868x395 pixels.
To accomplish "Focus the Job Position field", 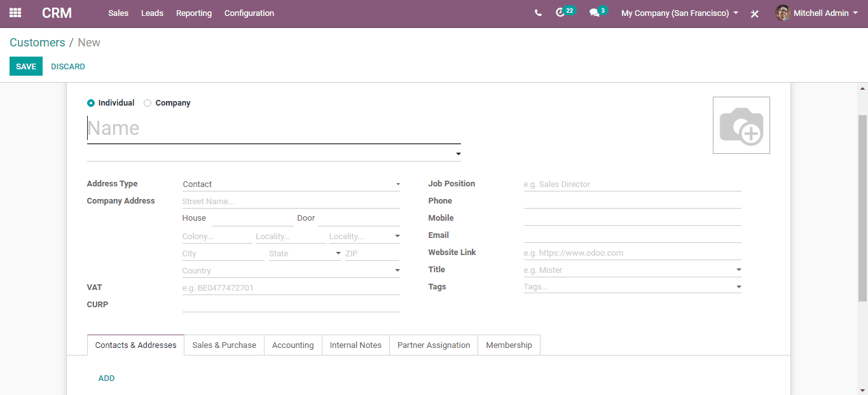I will click(x=633, y=184).
